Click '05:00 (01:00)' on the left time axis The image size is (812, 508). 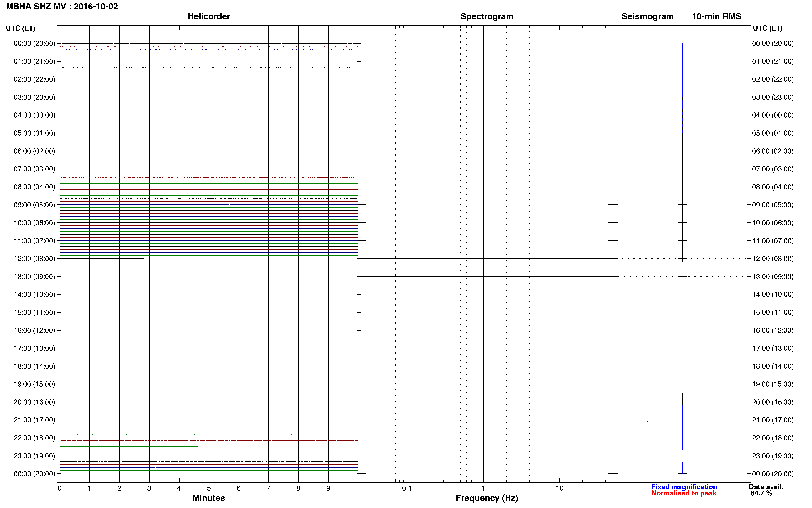[34, 133]
